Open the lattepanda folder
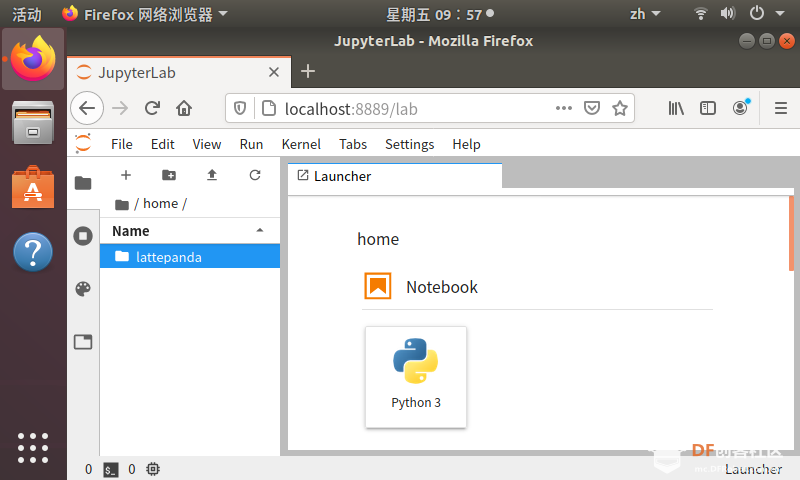Viewport: 800px width, 480px height. coord(190,257)
